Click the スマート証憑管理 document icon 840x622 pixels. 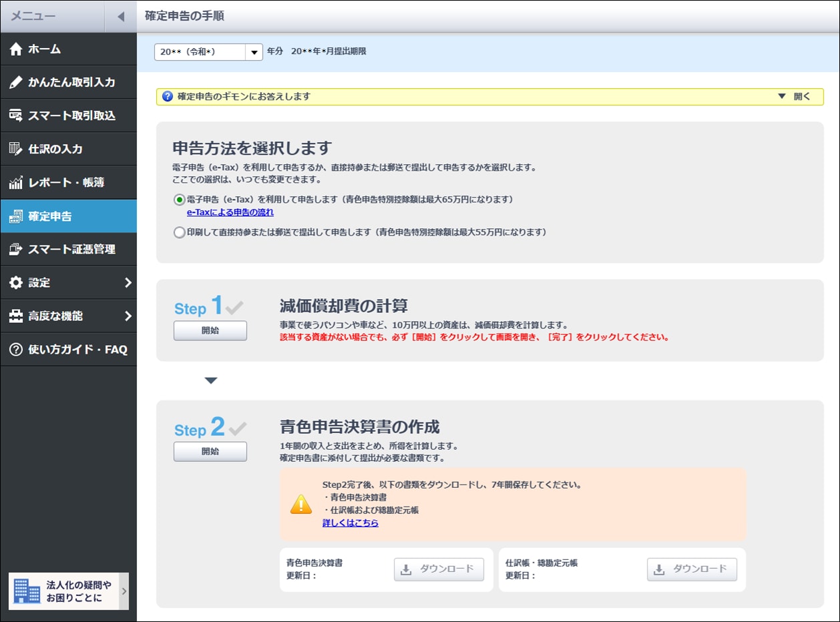pos(16,249)
